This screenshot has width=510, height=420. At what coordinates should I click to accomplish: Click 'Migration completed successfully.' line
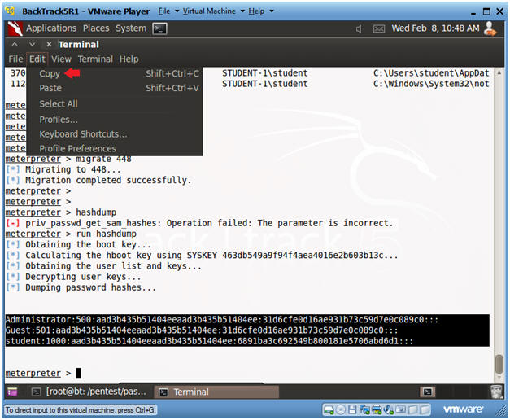98,180
